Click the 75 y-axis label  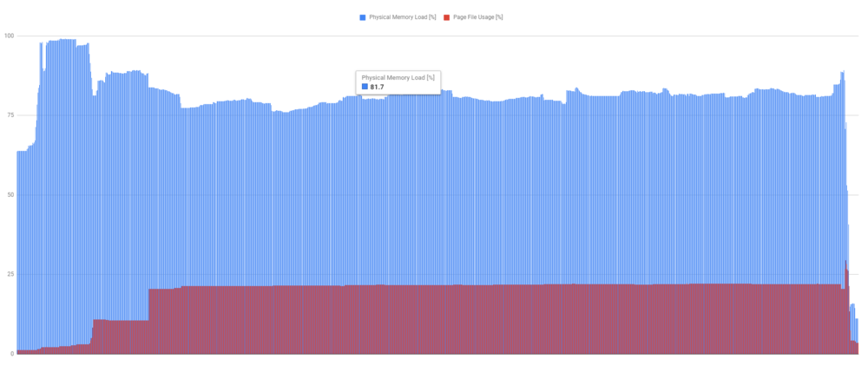click(10, 115)
